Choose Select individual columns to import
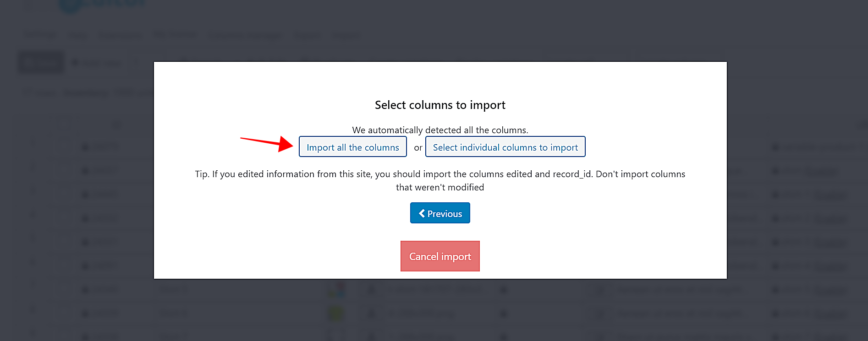 coord(505,147)
